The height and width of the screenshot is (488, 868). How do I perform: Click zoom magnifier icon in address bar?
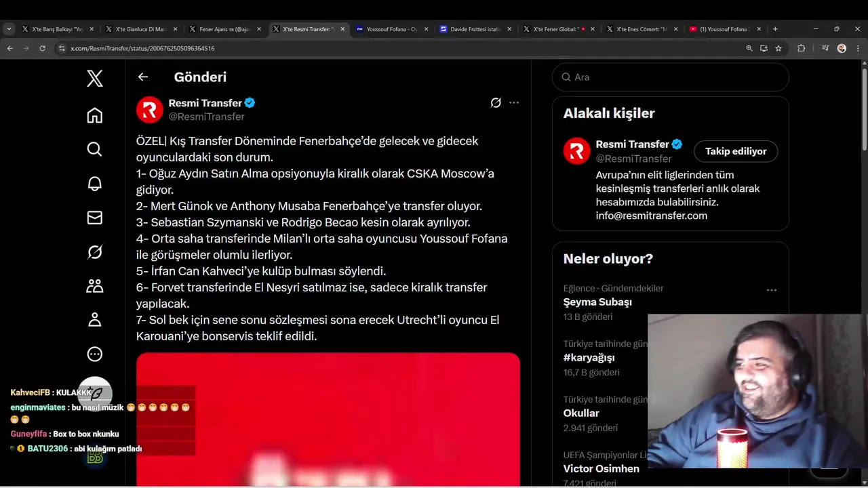click(x=749, y=48)
